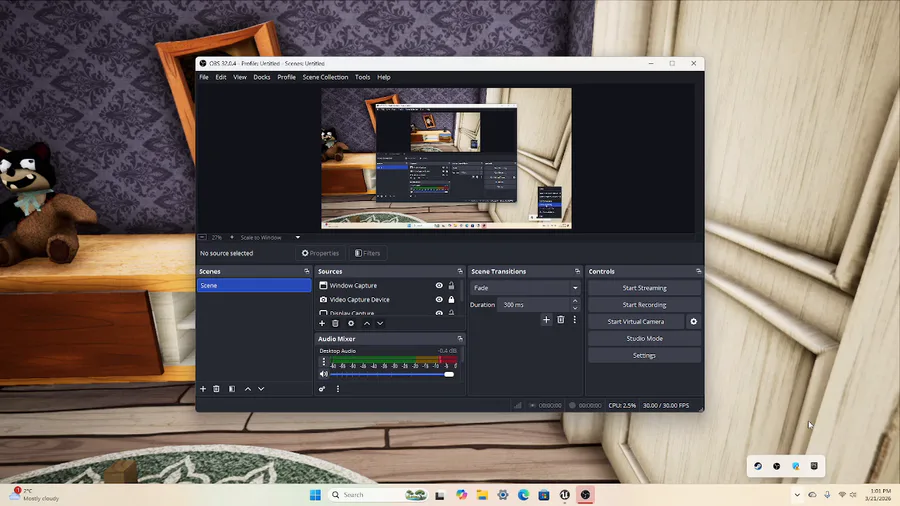The width and height of the screenshot is (900, 506).
Task: Open the Edit menu
Action: 221,77
